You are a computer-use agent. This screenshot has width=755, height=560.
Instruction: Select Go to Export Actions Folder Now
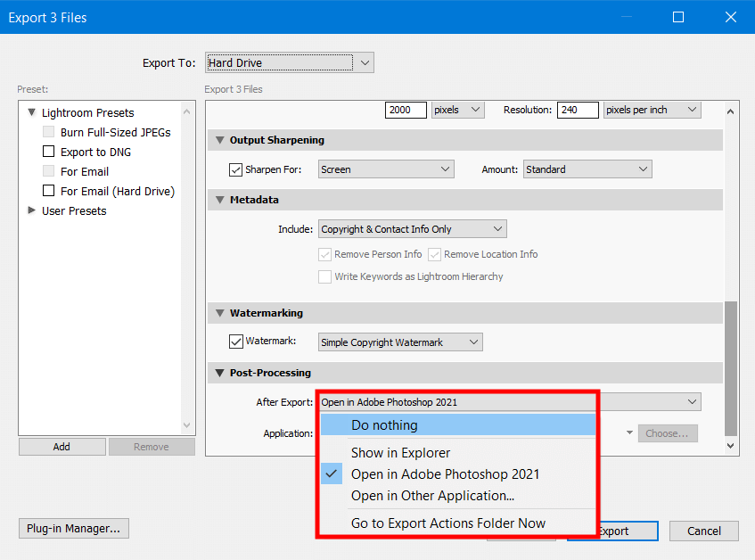click(x=447, y=523)
